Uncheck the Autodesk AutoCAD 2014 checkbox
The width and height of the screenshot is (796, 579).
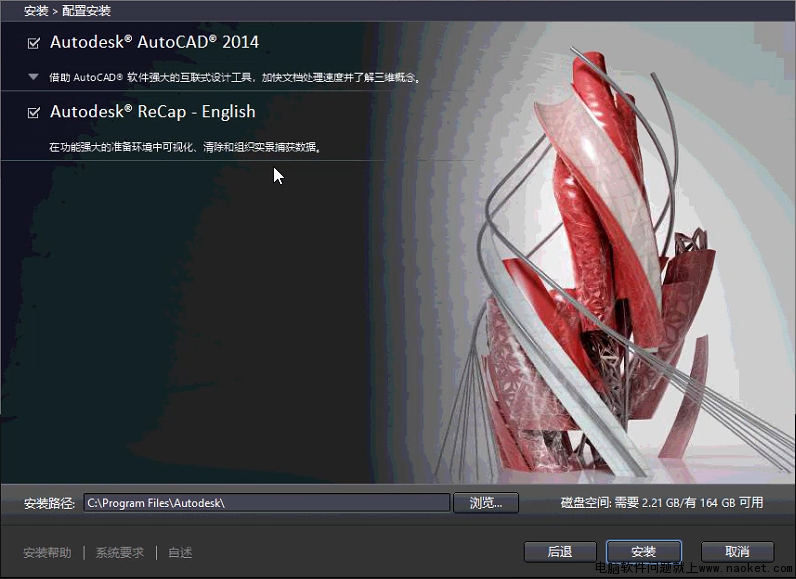coord(34,43)
